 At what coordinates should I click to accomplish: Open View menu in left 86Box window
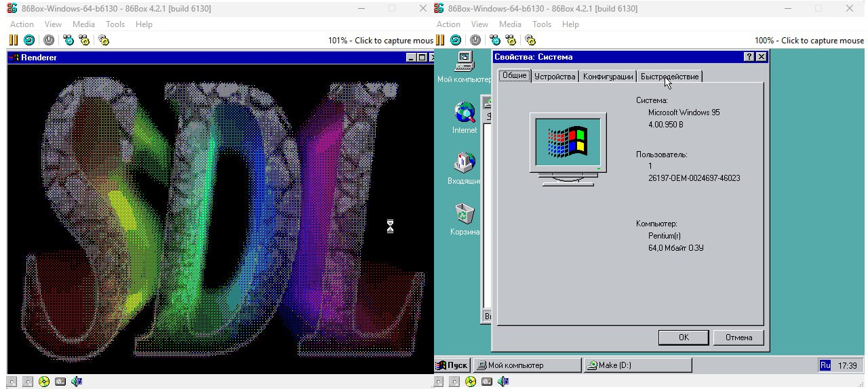pyautogui.click(x=53, y=24)
